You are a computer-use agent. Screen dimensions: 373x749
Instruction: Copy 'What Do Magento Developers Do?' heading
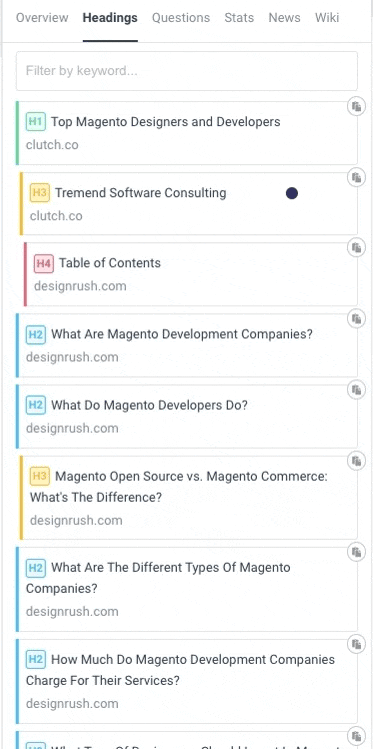click(x=356, y=390)
